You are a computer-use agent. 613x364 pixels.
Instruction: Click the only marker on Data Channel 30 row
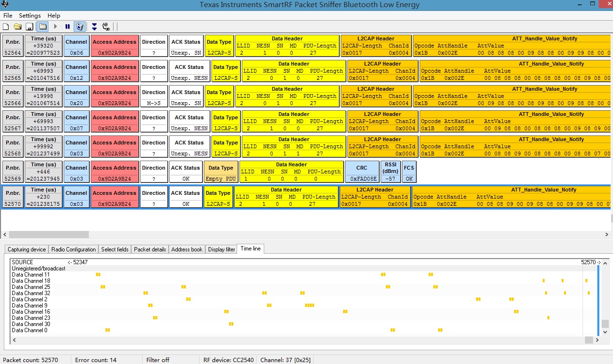pos(231,324)
